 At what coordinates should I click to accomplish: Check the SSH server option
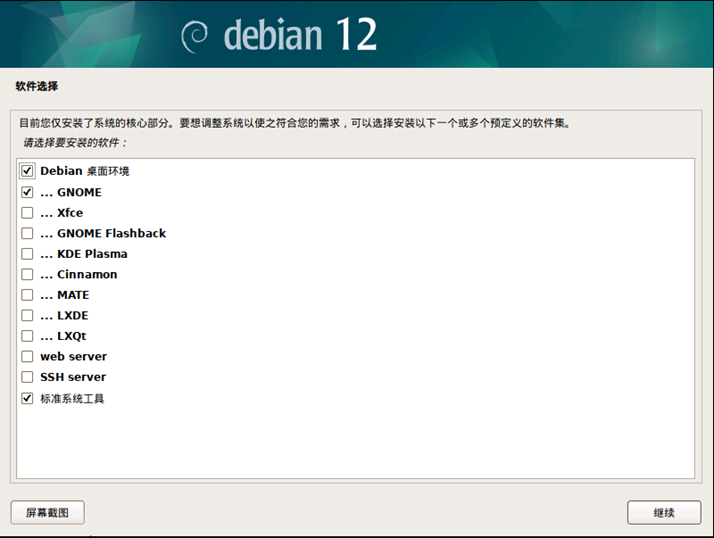tap(27, 377)
